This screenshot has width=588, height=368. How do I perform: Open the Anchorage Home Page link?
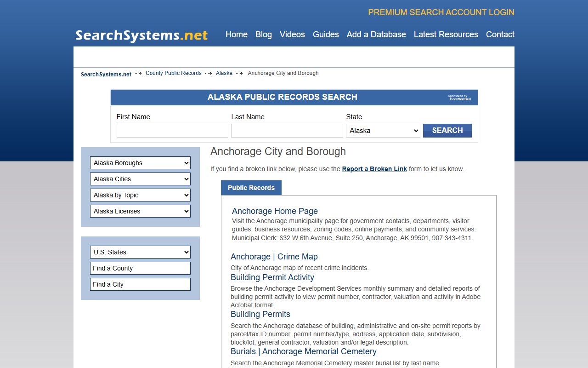(x=275, y=211)
